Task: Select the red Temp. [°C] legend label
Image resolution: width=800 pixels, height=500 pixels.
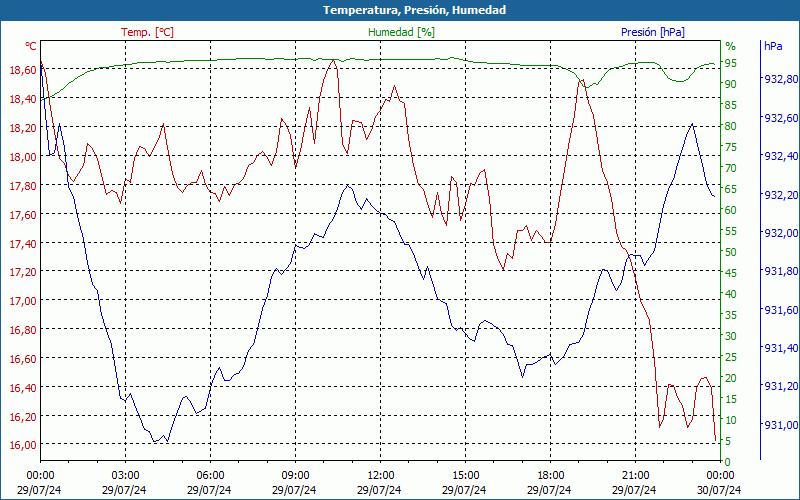Action: tap(147, 32)
